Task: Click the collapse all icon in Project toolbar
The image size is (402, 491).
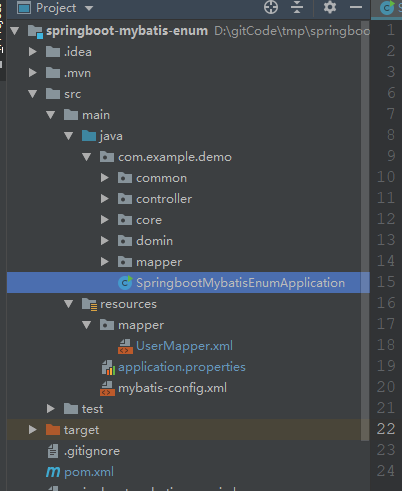Action: tap(297, 7)
